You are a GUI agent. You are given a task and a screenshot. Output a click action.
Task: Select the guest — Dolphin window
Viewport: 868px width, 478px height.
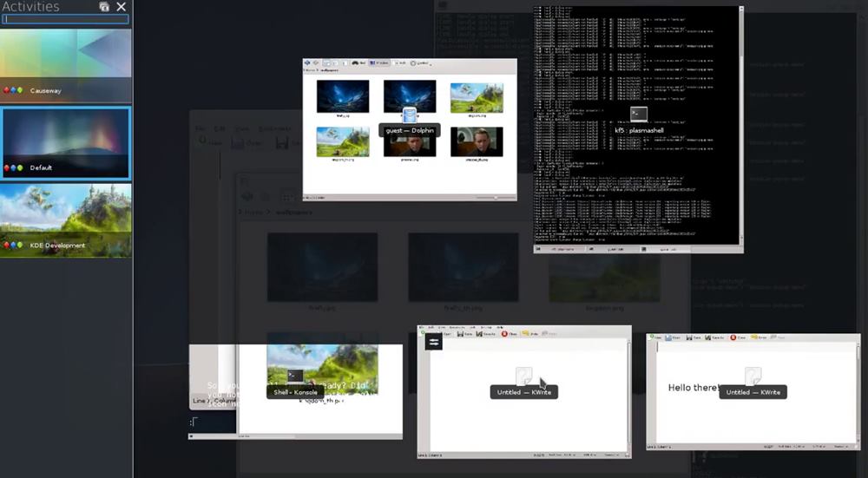pos(410,129)
